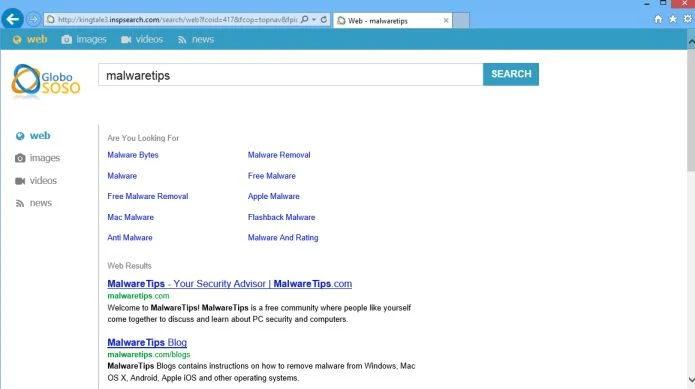Open browser Tools gear icon

pos(687,19)
